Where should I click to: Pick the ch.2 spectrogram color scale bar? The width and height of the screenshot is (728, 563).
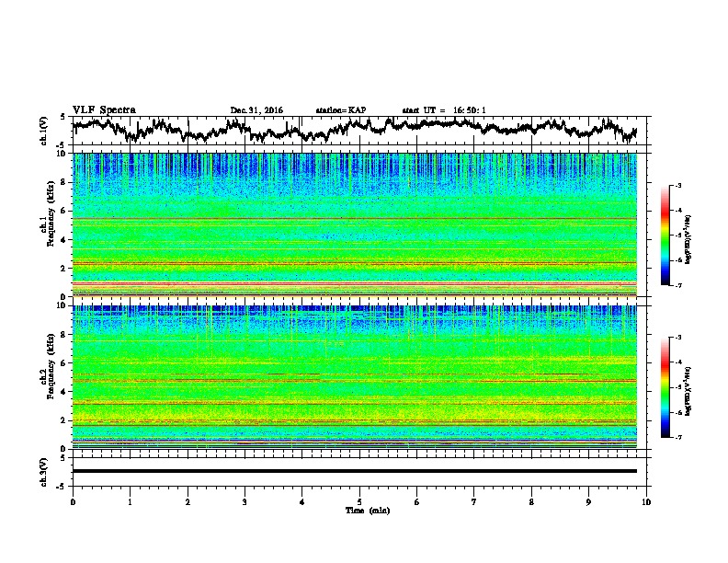[x=665, y=387]
